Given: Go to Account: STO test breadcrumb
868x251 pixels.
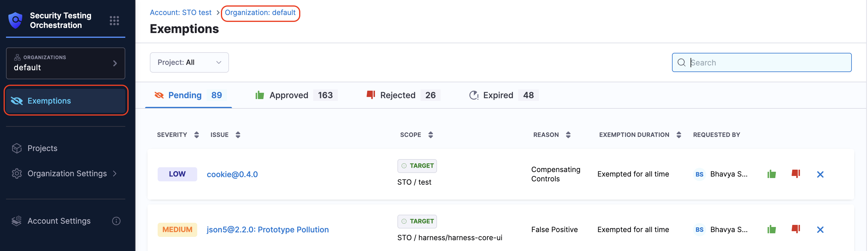Looking at the screenshot, I should coord(180,13).
